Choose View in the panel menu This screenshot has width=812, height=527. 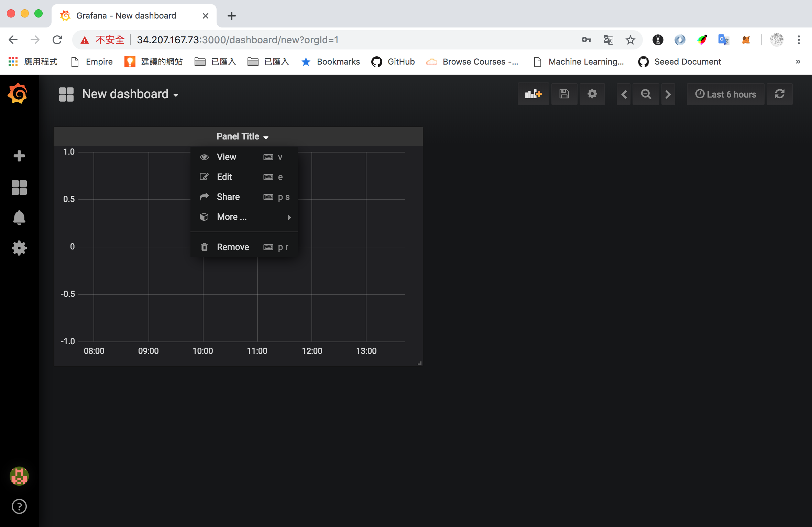(244, 157)
